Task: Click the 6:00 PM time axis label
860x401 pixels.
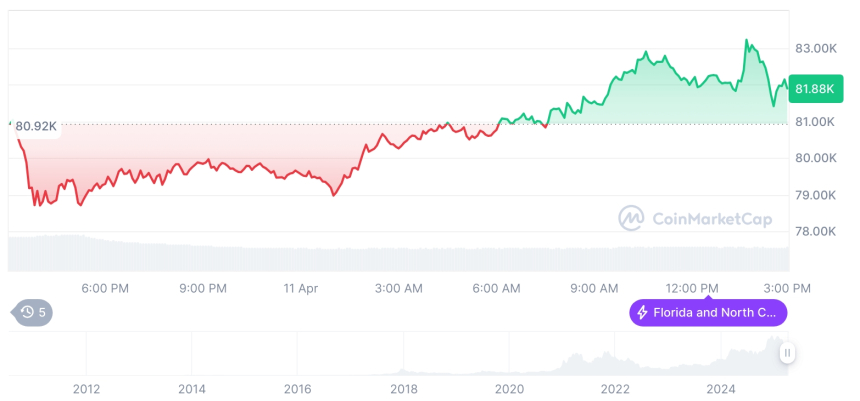Action: pyautogui.click(x=105, y=288)
